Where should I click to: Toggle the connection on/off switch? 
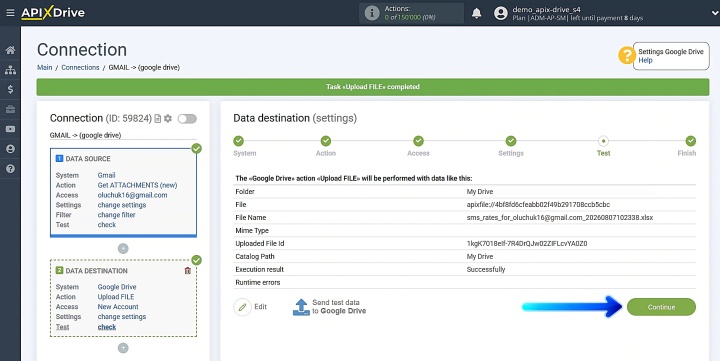pyautogui.click(x=187, y=119)
